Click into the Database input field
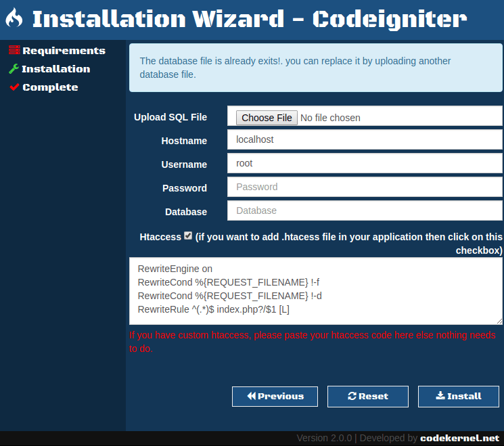Viewport: 504px width, 446px height. pyautogui.click(x=365, y=210)
